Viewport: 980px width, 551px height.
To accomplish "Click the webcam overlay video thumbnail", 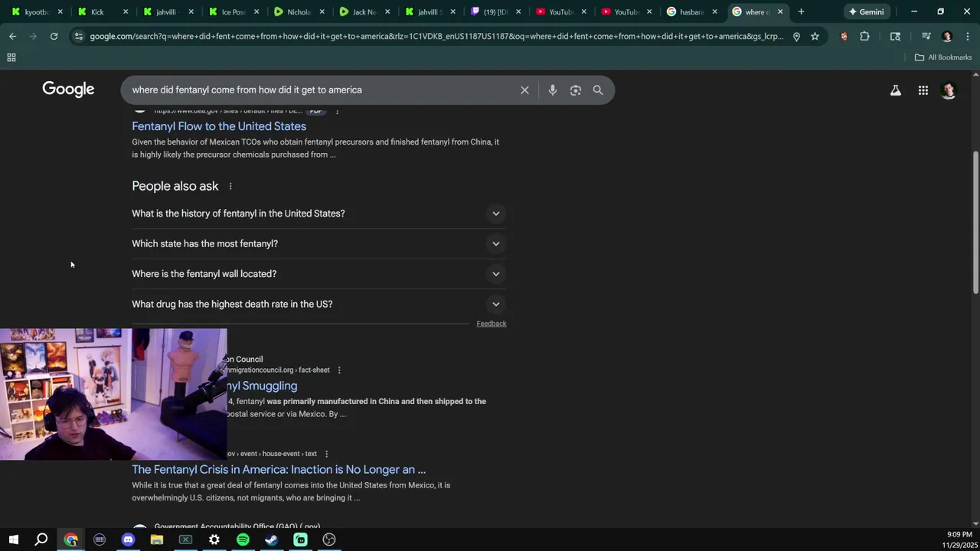I will [113, 394].
